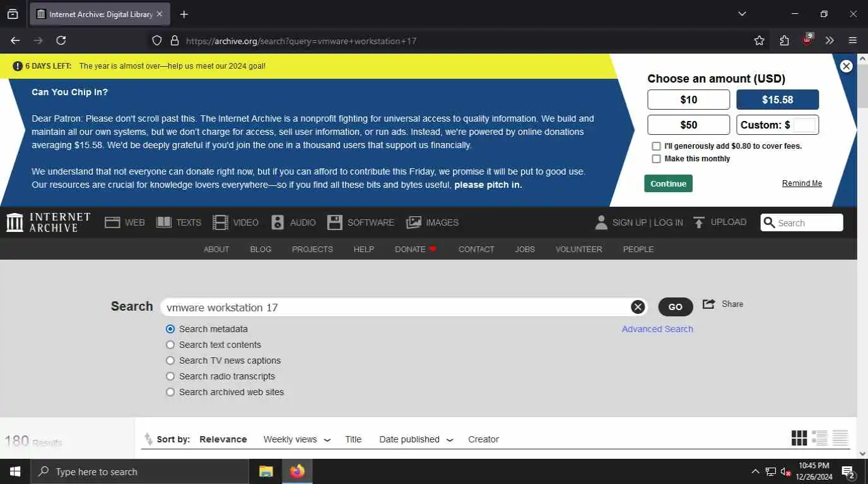Open the Internet Archive home logo

tap(48, 222)
